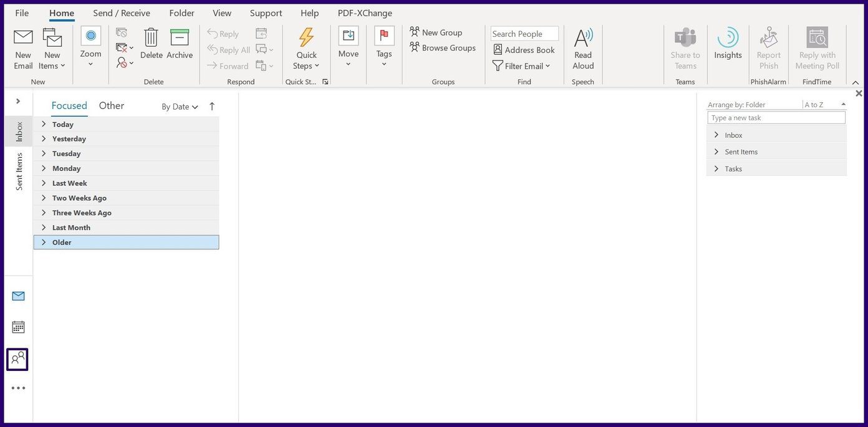Click Report Phish icon

point(769,49)
